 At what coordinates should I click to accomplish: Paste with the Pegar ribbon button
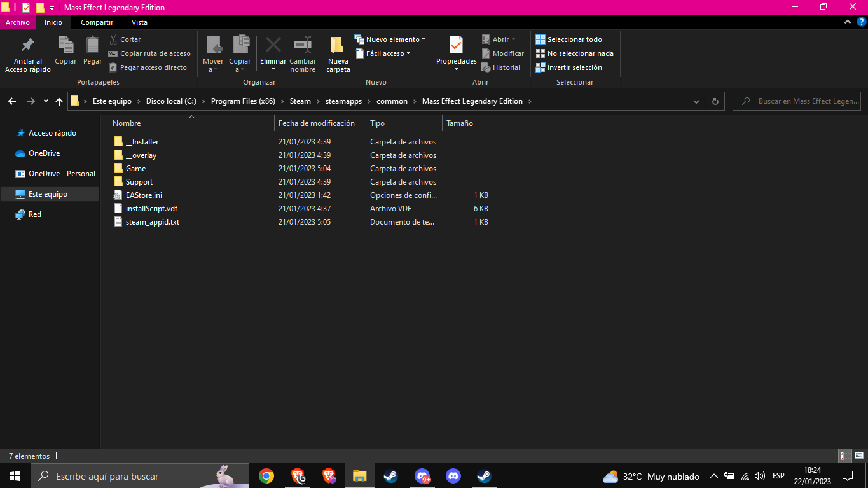click(92, 51)
